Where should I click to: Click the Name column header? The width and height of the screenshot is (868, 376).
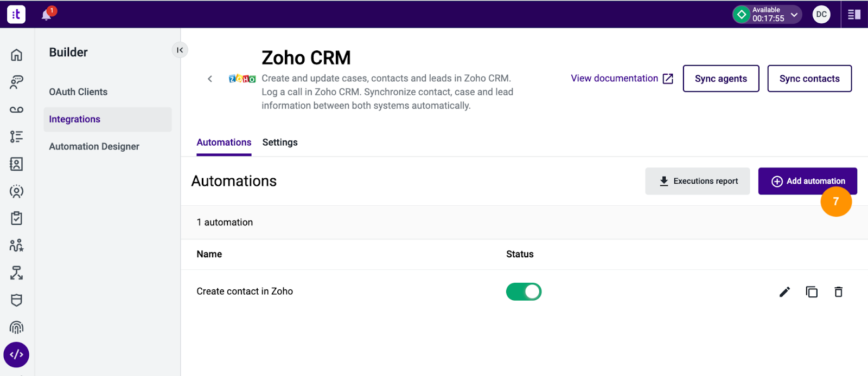coord(209,254)
